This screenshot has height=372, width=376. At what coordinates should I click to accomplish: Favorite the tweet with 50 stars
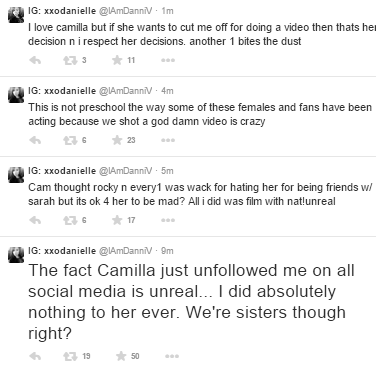121,356
